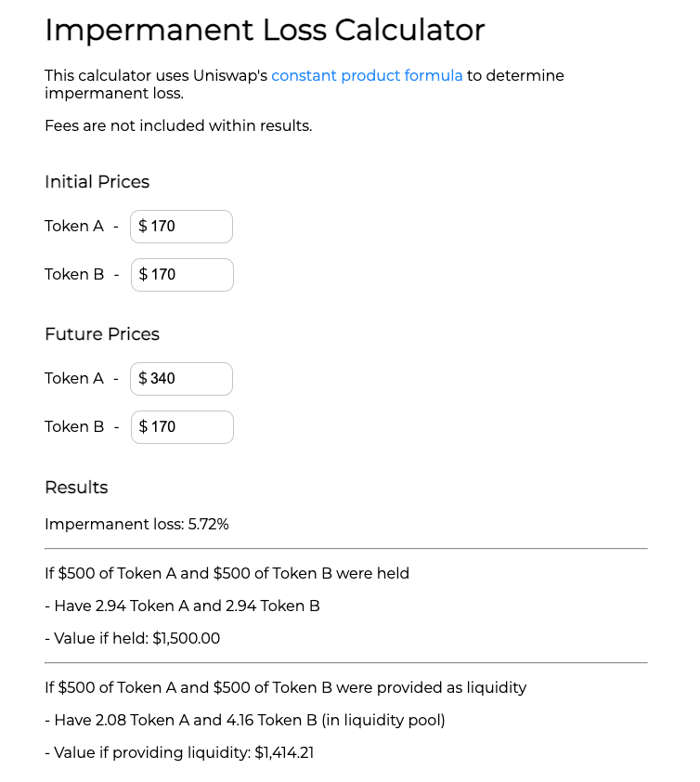Viewport: 700px width, 782px height.
Task: Click the 'were held' scenario heading line
Action: click(227, 574)
